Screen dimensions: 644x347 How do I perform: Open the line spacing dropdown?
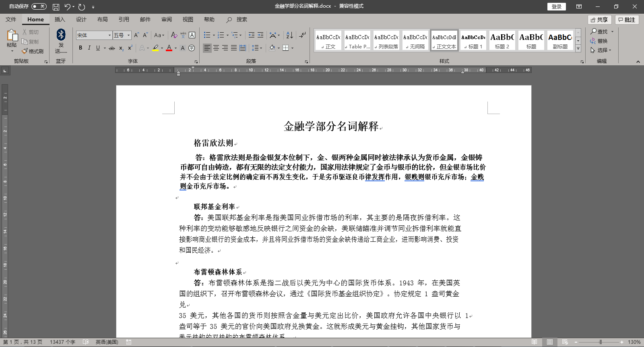[257, 48]
